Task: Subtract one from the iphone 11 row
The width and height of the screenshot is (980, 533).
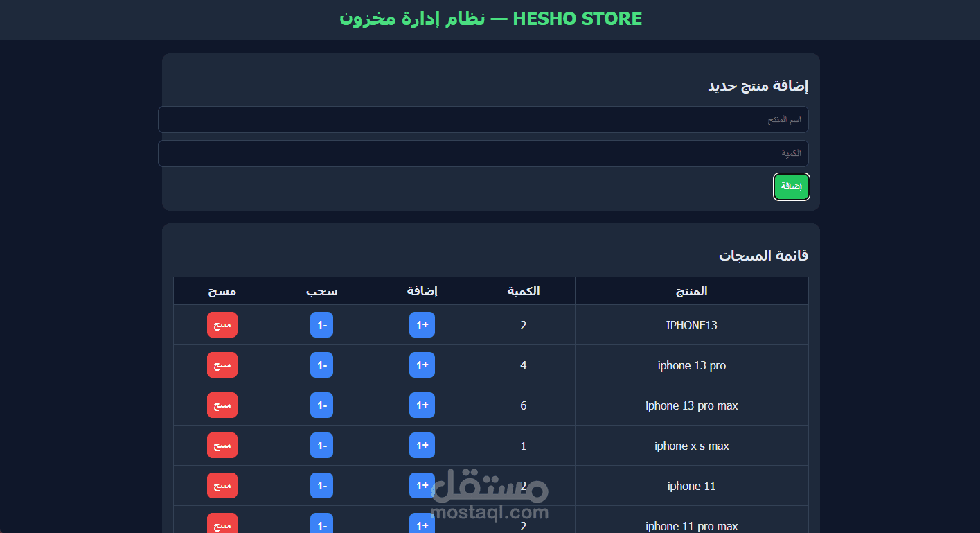Action: 321,486
